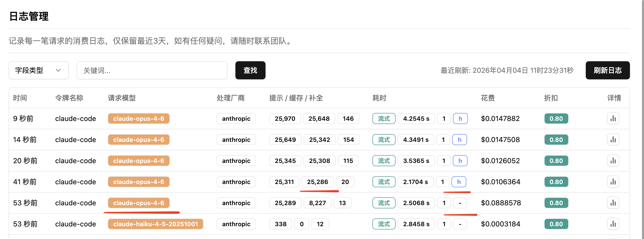
Task: Click anthropic vendor tag in 20 秒前 row
Action: point(236,161)
